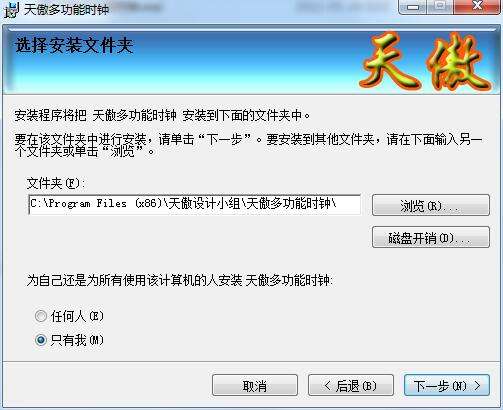This screenshot has height=410, width=503.
Task: Open the 浏览(R)... folder browse dialog
Action: 431,205
